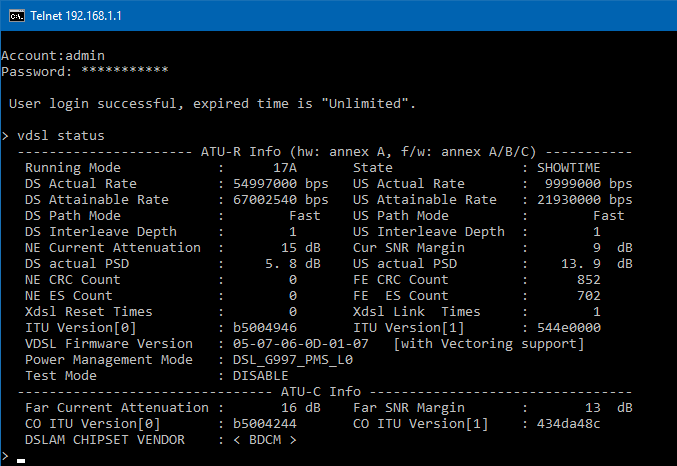
Task: Click the 'vdsl status' command text
Action: tap(61, 136)
